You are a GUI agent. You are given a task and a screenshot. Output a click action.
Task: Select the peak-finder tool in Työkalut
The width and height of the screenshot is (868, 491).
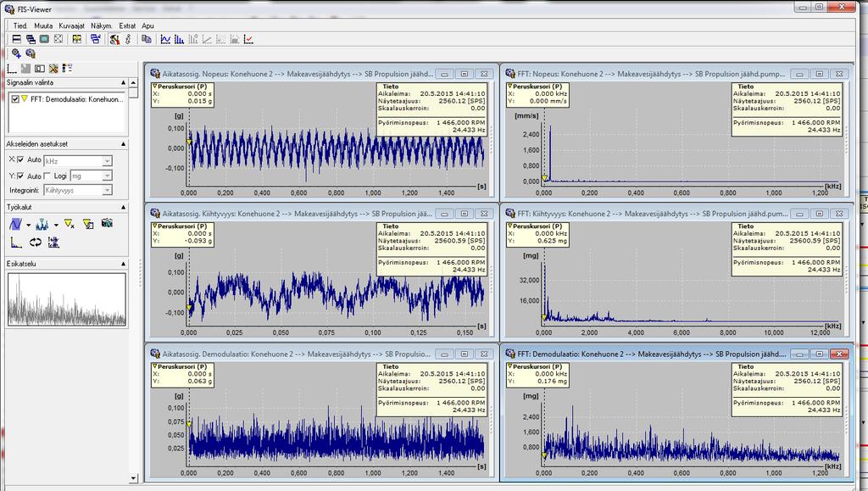[42, 224]
